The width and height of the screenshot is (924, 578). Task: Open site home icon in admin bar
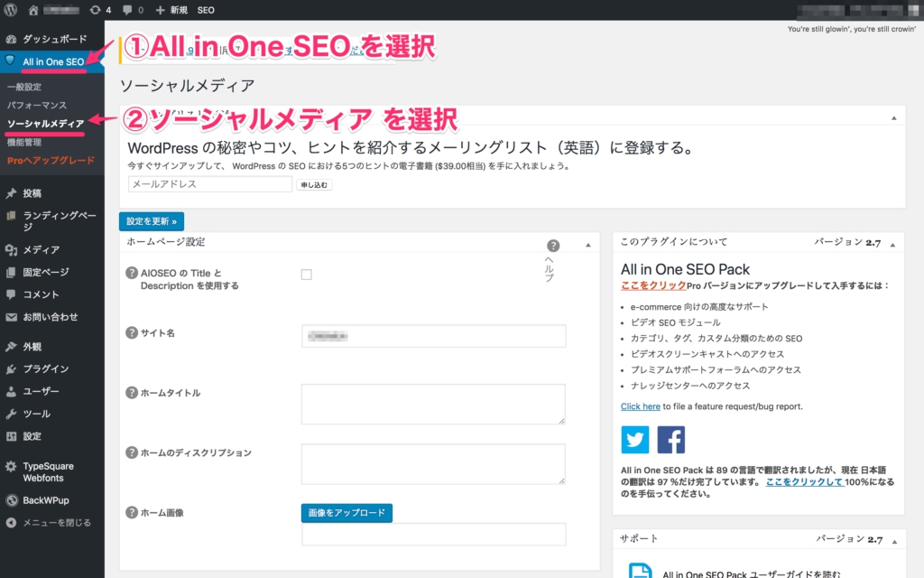(x=33, y=10)
